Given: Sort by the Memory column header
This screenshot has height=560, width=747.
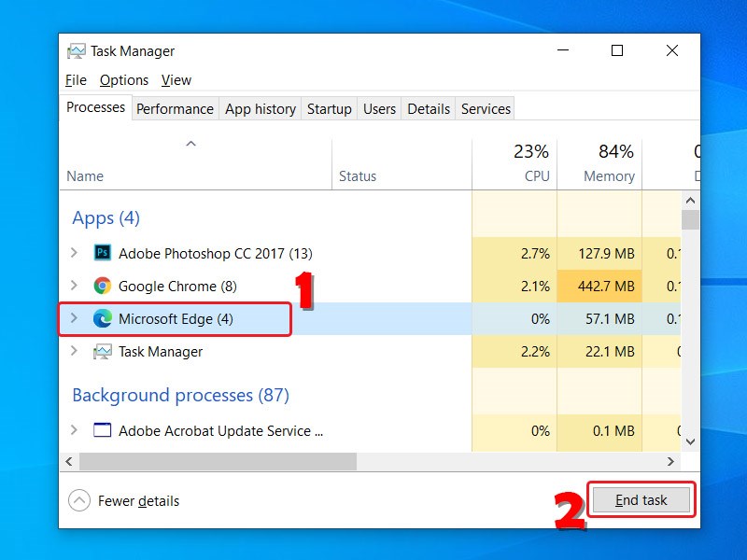Looking at the screenshot, I should tap(599, 164).
